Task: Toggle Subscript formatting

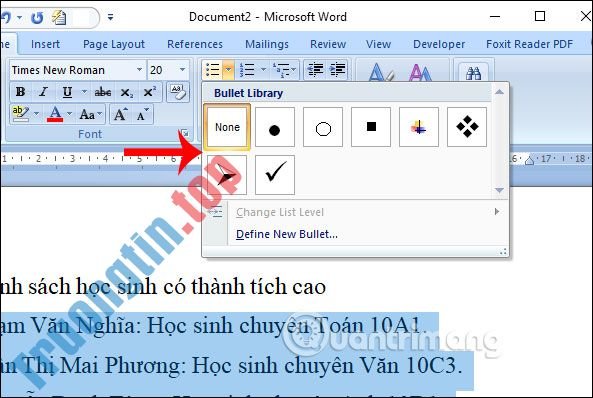Action: point(126,92)
